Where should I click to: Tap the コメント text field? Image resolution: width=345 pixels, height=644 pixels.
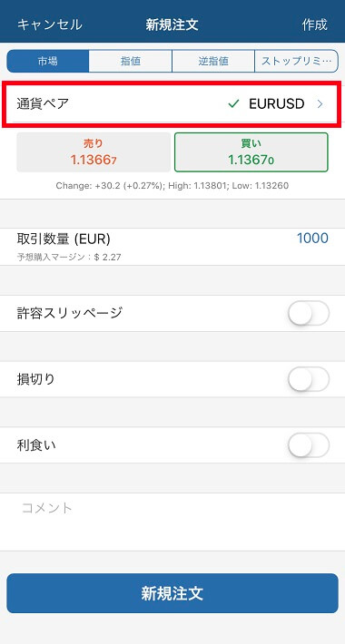[172, 522]
